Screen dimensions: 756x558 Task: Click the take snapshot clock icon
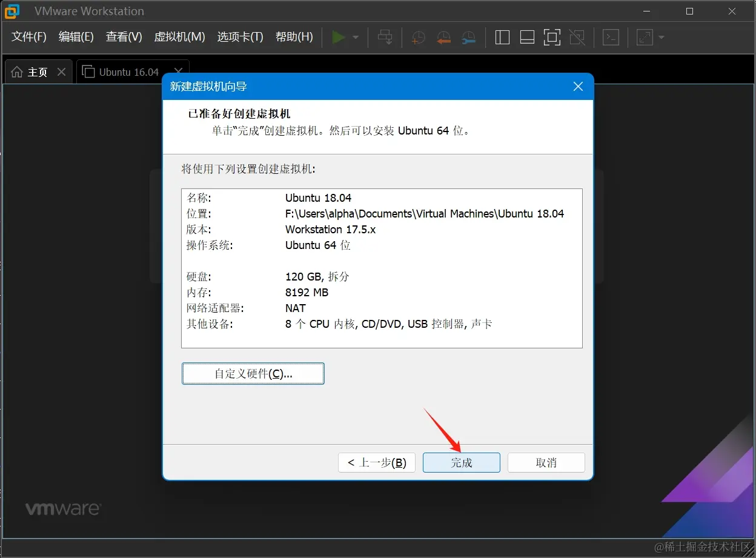pos(418,38)
